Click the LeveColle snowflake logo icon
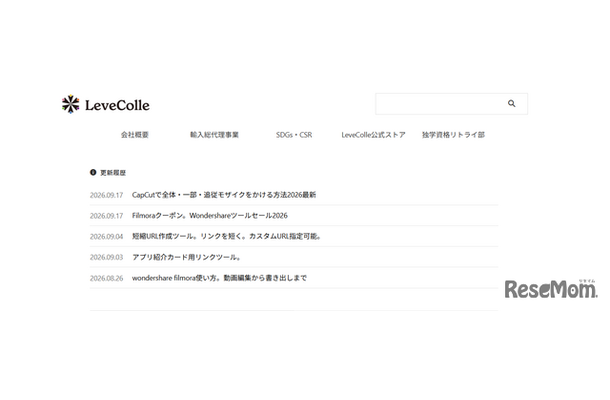Image resolution: width=610 pixels, height=400 pixels. 70,104
